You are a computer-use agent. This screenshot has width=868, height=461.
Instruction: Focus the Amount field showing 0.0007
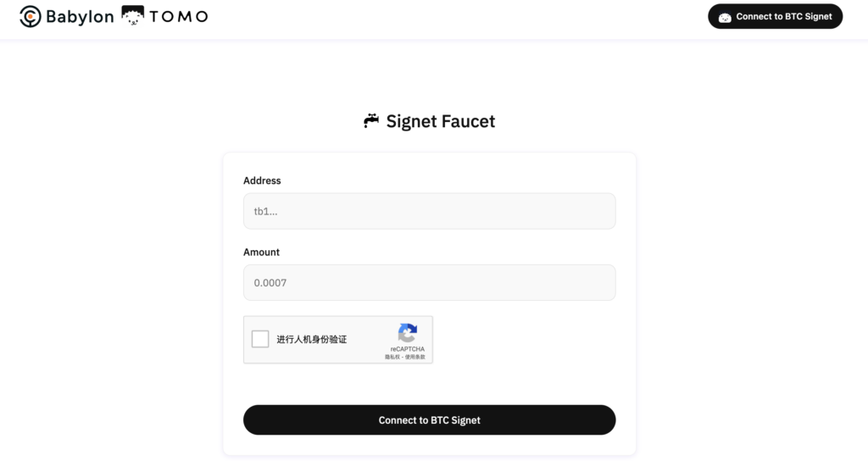point(429,282)
